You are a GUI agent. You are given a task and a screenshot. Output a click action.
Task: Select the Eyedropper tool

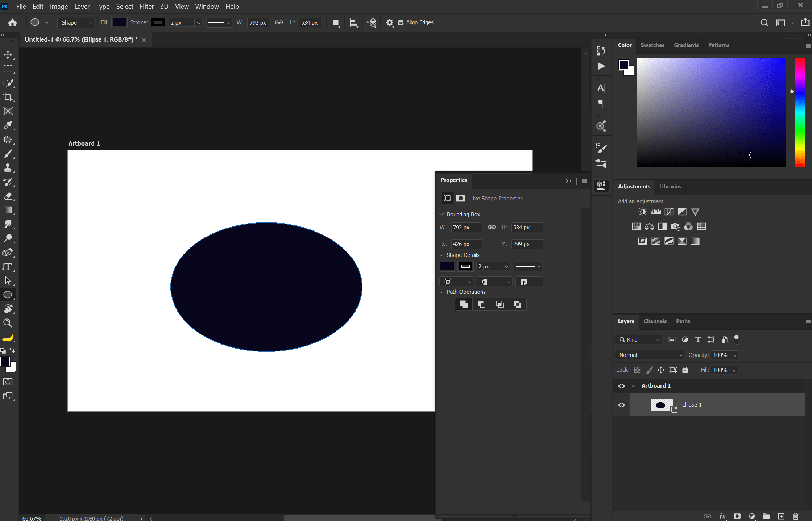pyautogui.click(x=8, y=125)
